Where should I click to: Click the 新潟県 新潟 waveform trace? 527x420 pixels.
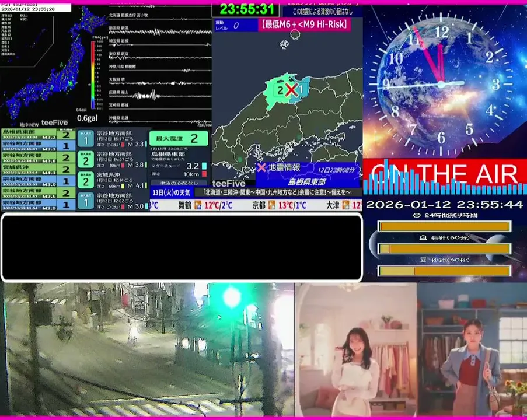coord(160,32)
